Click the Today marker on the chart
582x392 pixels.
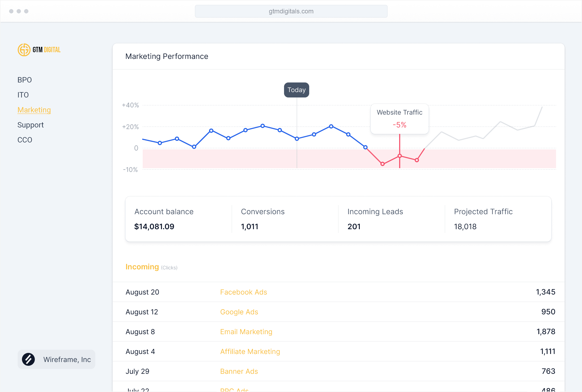click(x=296, y=90)
